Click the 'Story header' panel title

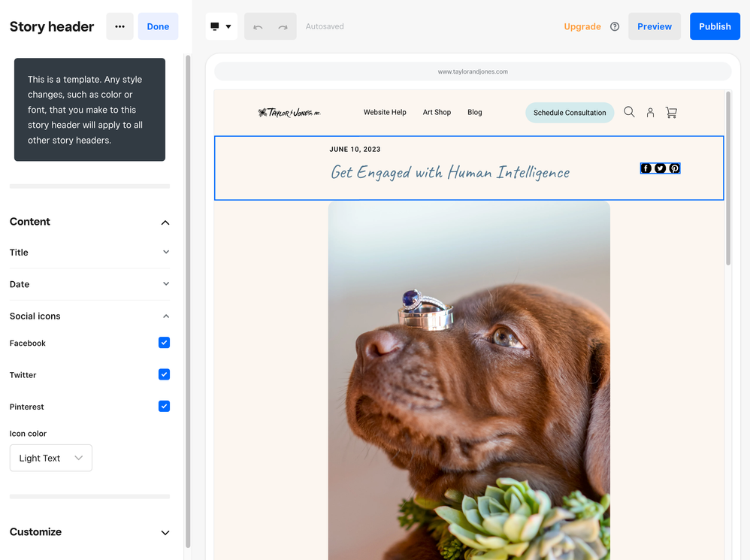pyautogui.click(x=52, y=26)
